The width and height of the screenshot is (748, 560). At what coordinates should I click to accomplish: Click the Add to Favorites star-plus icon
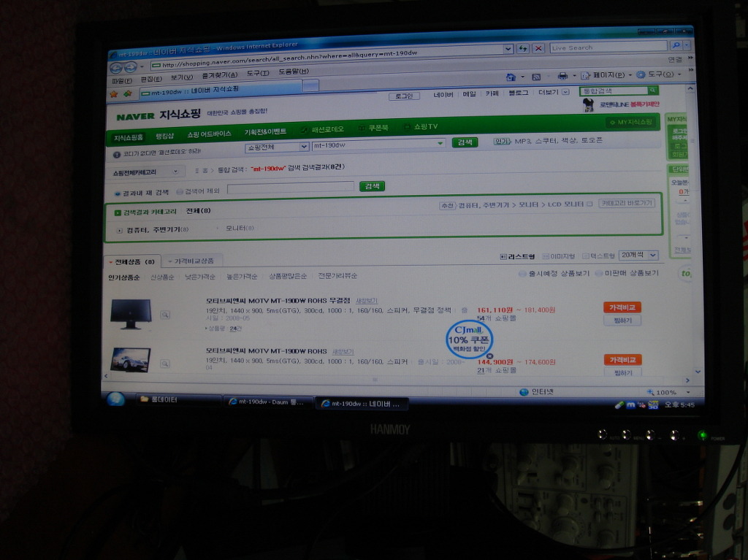127,93
